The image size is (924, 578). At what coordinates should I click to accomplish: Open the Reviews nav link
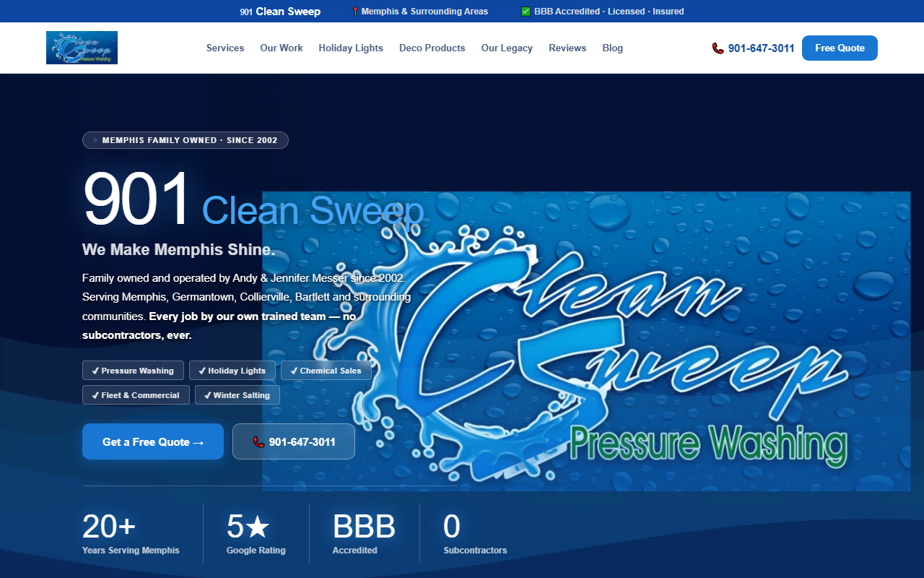567,48
